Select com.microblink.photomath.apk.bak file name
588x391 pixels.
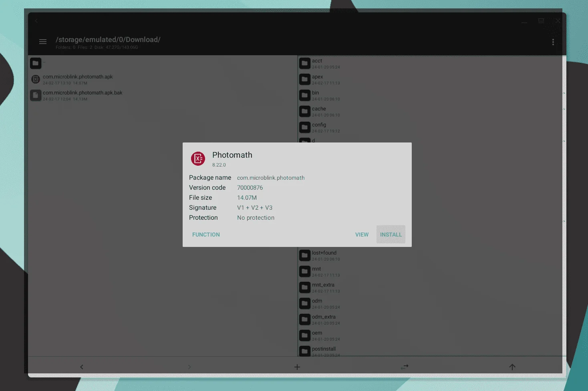[x=83, y=92]
